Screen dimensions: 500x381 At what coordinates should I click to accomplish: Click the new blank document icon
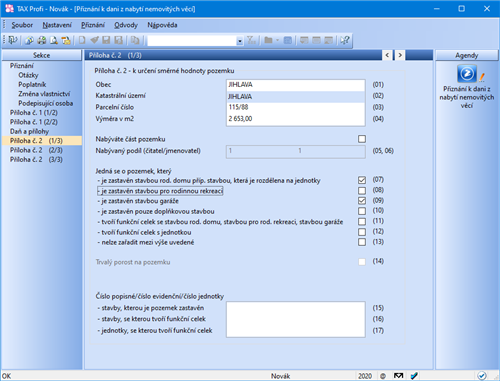click(x=82, y=40)
